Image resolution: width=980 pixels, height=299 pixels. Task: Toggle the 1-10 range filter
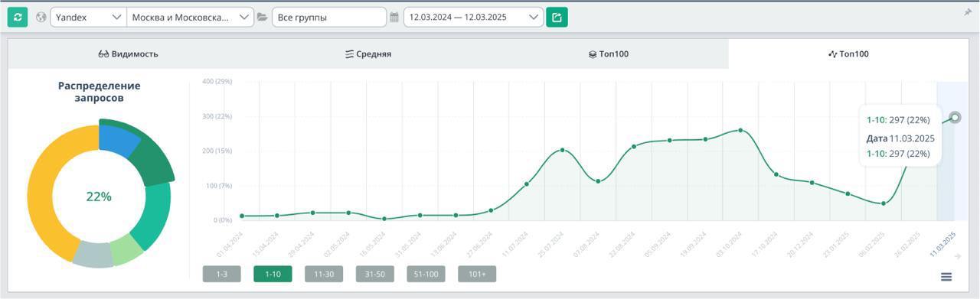click(x=273, y=274)
